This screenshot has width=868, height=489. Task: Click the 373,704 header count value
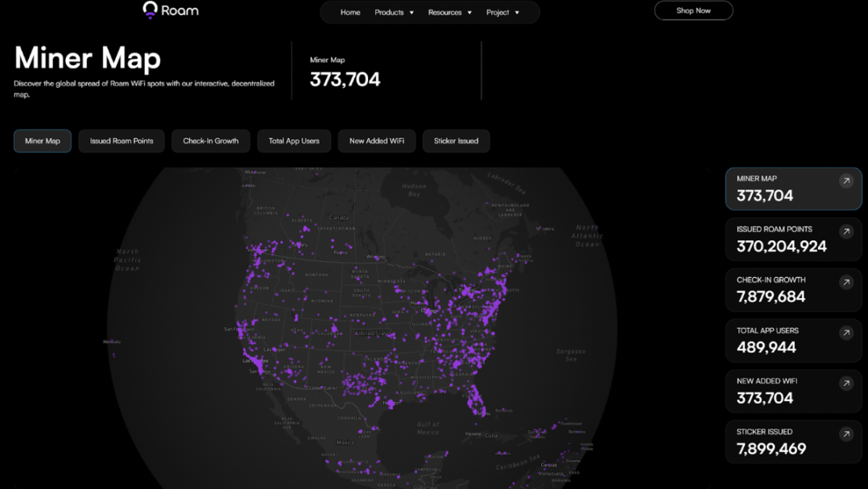point(345,80)
